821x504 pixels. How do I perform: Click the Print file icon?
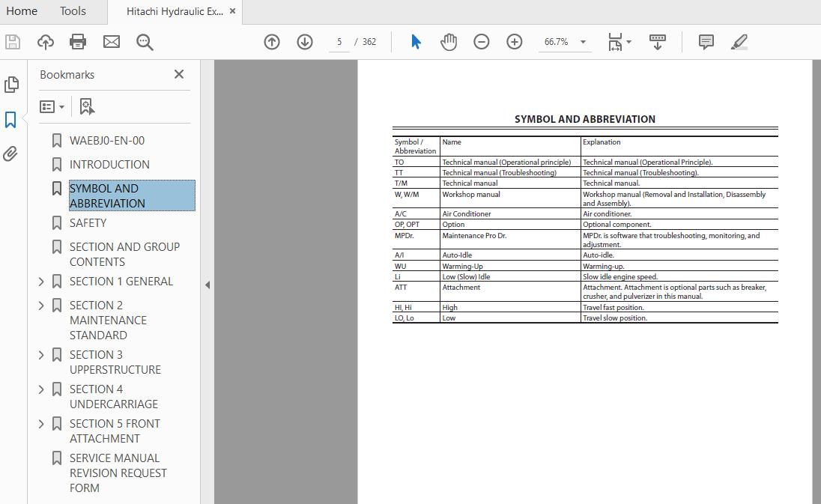[x=78, y=42]
